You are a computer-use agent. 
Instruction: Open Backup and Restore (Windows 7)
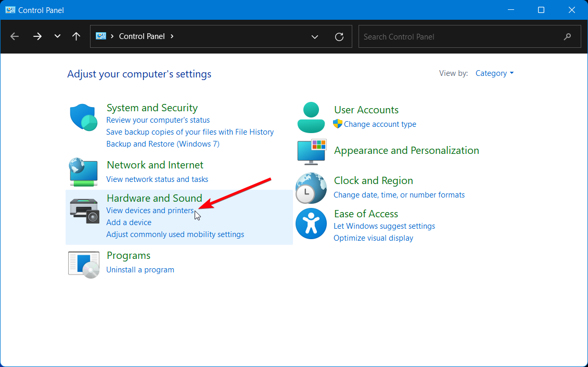click(x=163, y=144)
